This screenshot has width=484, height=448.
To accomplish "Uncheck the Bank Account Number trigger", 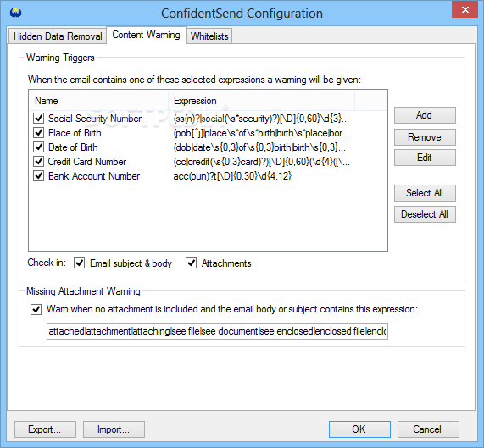I will point(39,176).
